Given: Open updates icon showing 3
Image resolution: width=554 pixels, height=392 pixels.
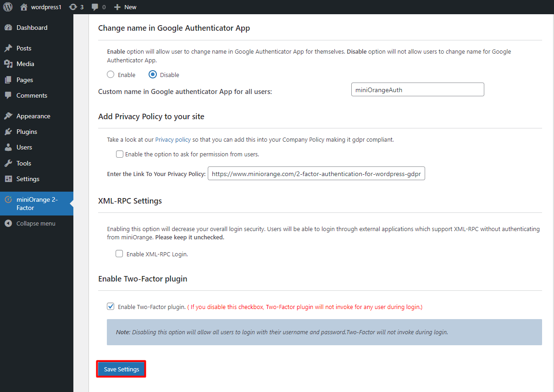Looking at the screenshot, I should coord(73,7).
